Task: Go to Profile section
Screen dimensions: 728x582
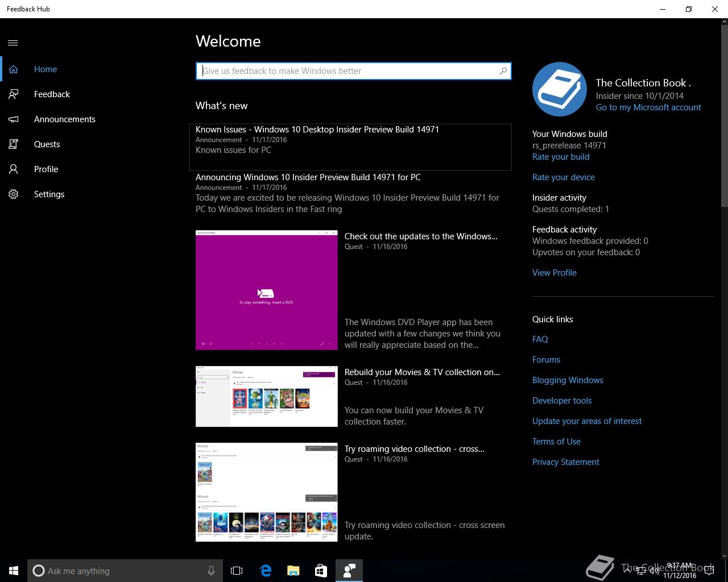Action: pyautogui.click(x=46, y=169)
